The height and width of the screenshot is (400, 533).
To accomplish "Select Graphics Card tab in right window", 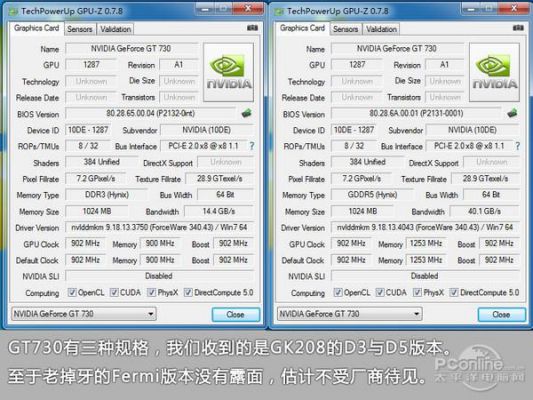I will pos(303,28).
